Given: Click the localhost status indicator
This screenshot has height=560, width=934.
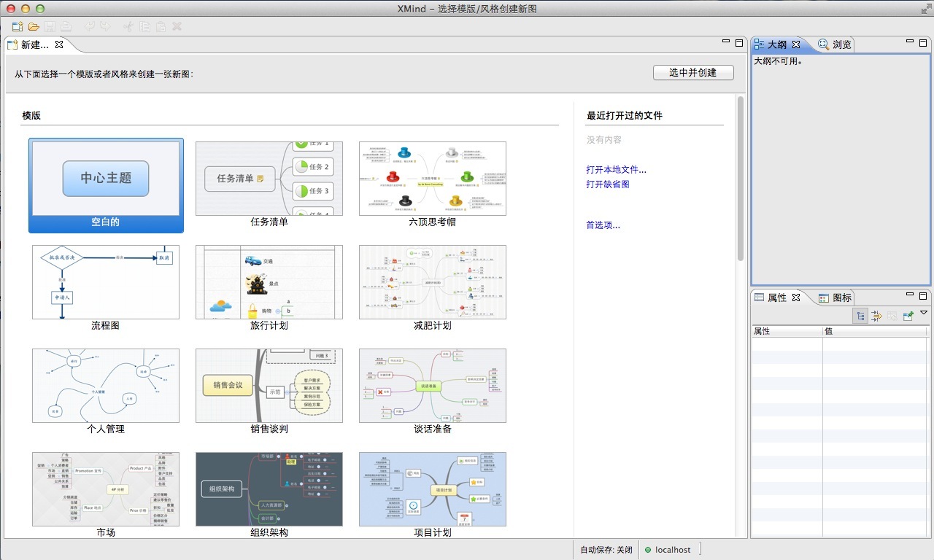Looking at the screenshot, I should (668, 550).
